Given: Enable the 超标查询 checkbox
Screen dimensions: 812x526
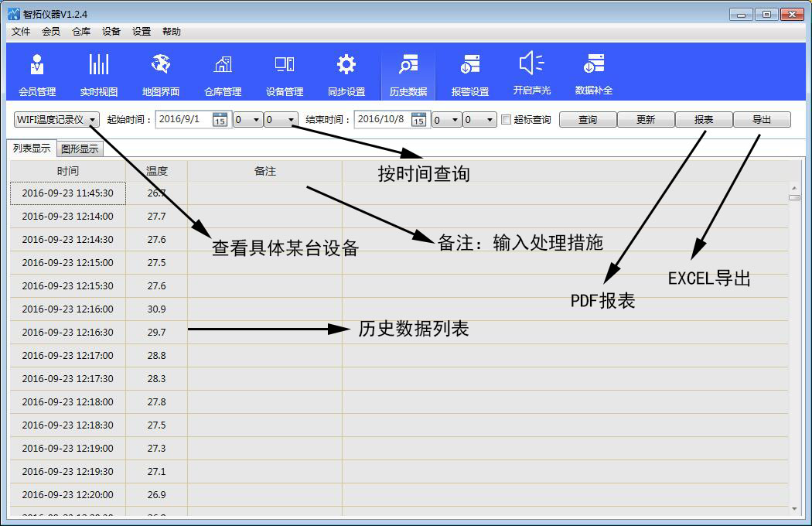Looking at the screenshot, I should pyautogui.click(x=507, y=120).
